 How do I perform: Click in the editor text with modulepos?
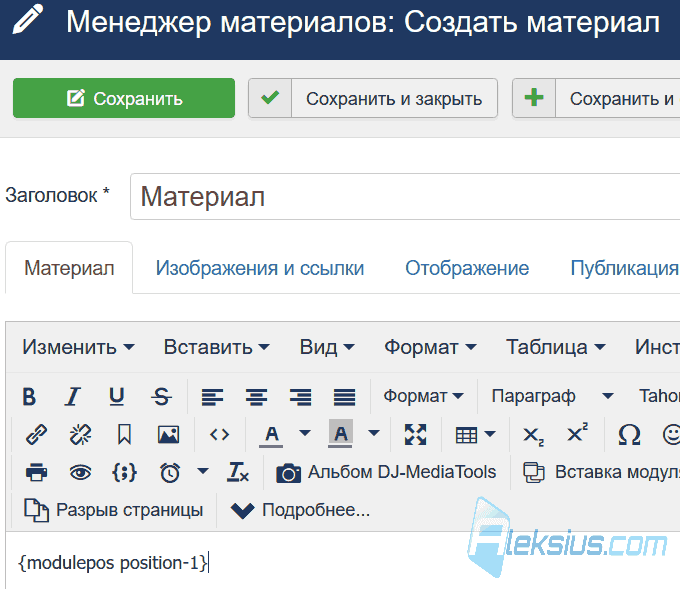113,563
